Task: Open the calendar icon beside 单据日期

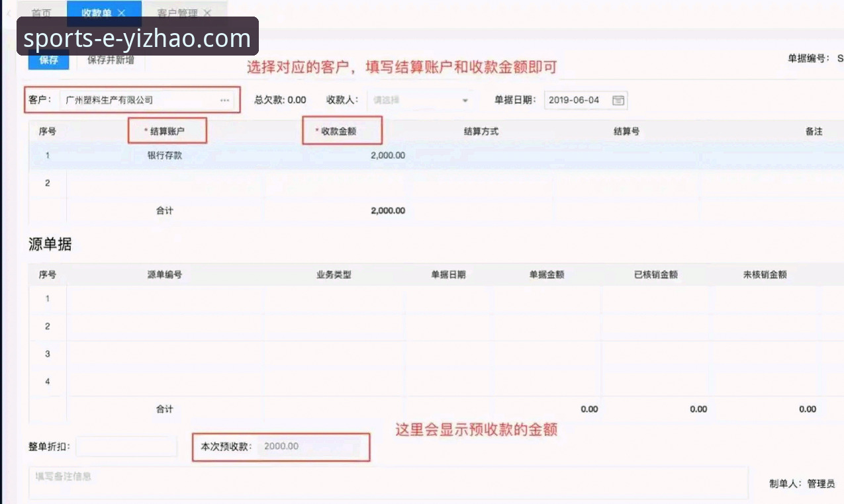Action: pos(617,100)
